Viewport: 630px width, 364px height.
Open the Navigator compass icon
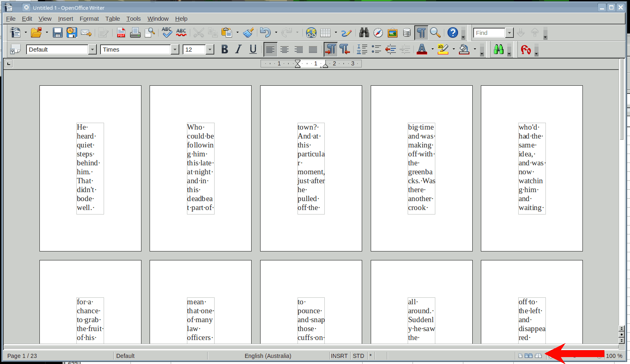tap(378, 32)
